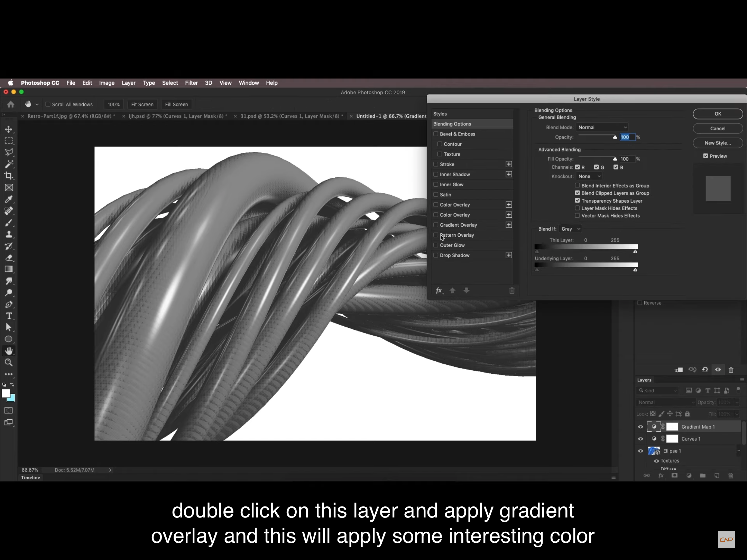Select the Crop tool

coord(9,176)
